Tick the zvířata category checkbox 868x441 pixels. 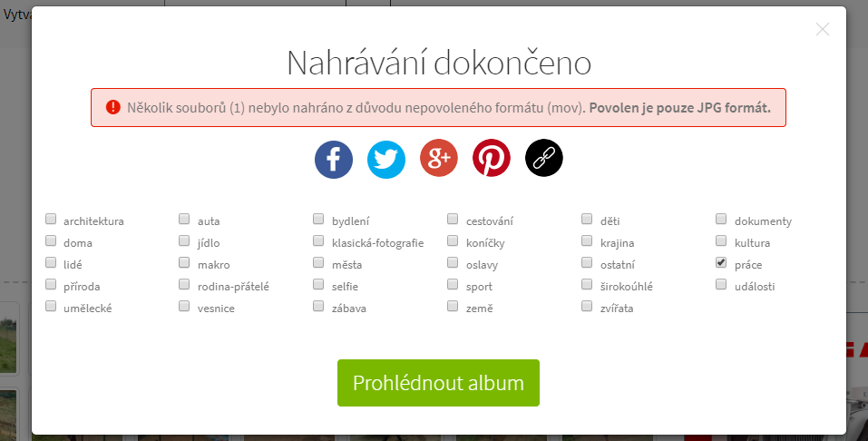tap(587, 307)
